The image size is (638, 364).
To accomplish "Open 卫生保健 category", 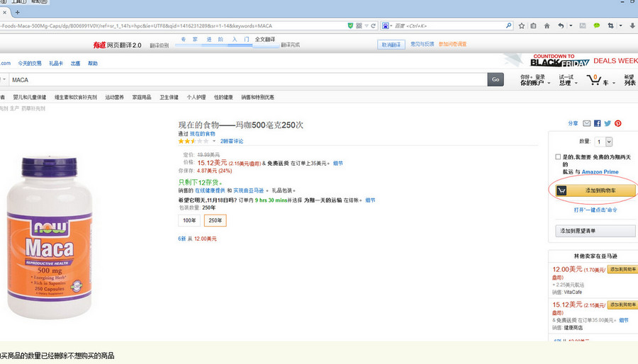I will pyautogui.click(x=169, y=98).
